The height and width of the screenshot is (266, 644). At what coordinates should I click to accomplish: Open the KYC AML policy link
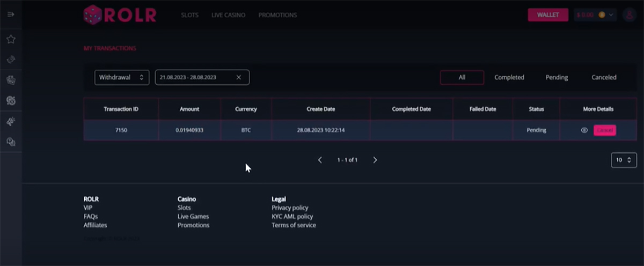tap(292, 217)
